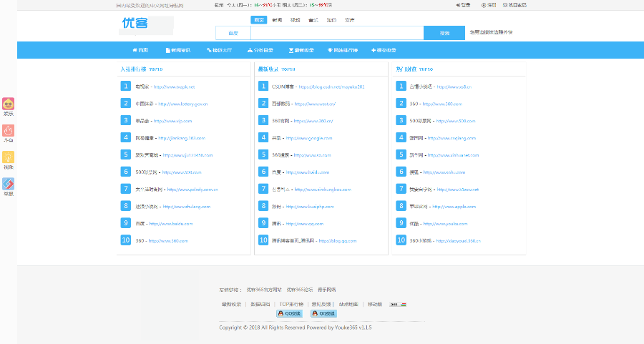Open the flame icon in the left sidebar
644x344 pixels.
tap(8, 130)
